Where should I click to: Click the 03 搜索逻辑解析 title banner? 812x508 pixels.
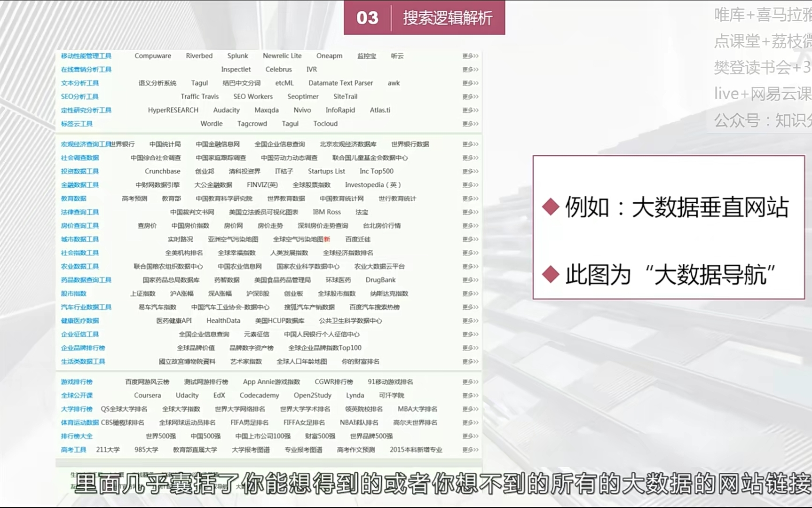click(424, 18)
